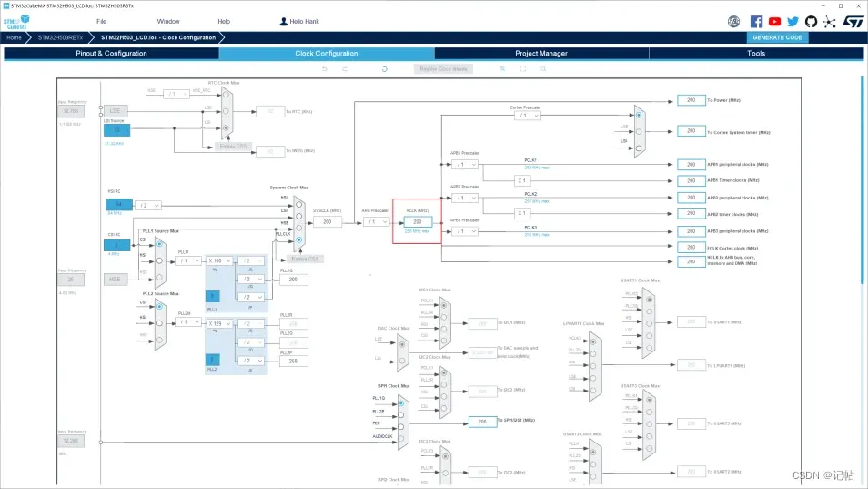Image resolution: width=868 pixels, height=489 pixels.
Task: Click the vertical scrollbar of the diagram
Action: 862,180
